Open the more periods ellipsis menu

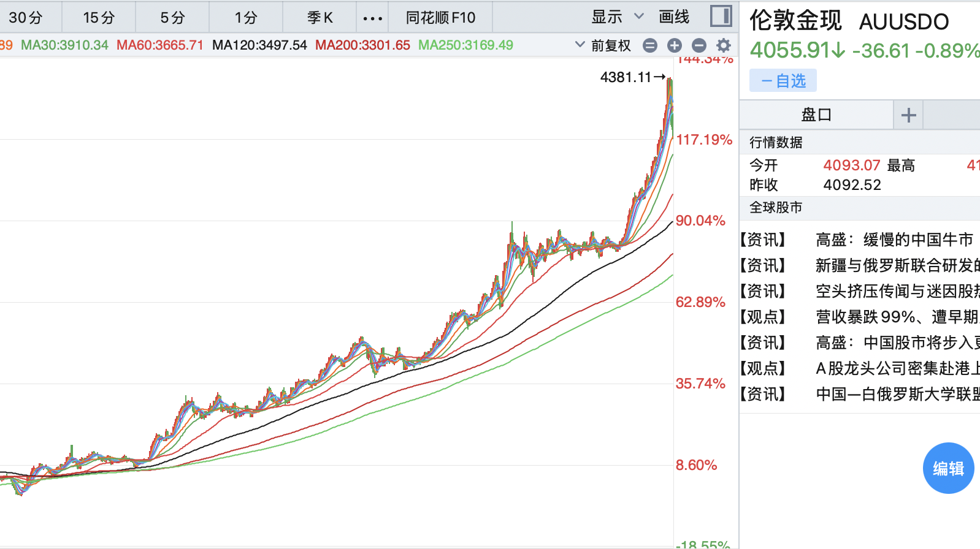coord(372,18)
